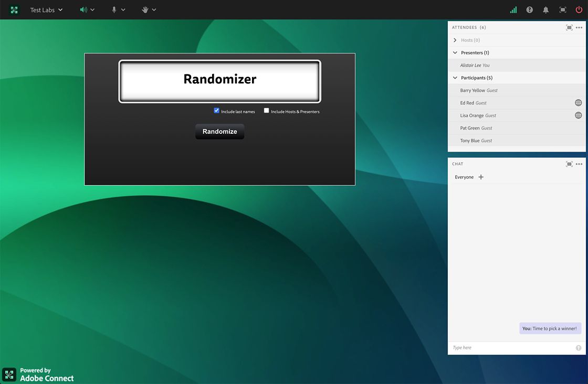Screen dimensions: 588x384
Task: Expand the Hosts section
Action: (x=455, y=40)
